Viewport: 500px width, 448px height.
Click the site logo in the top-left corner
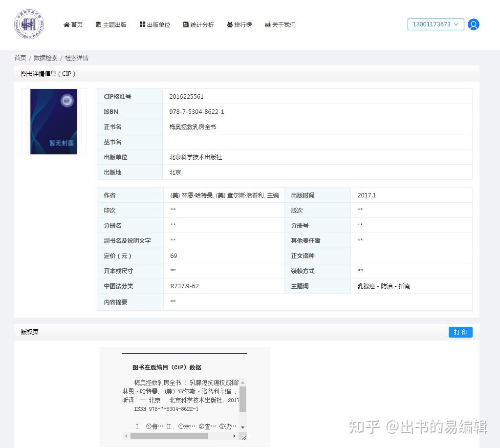tap(29, 24)
